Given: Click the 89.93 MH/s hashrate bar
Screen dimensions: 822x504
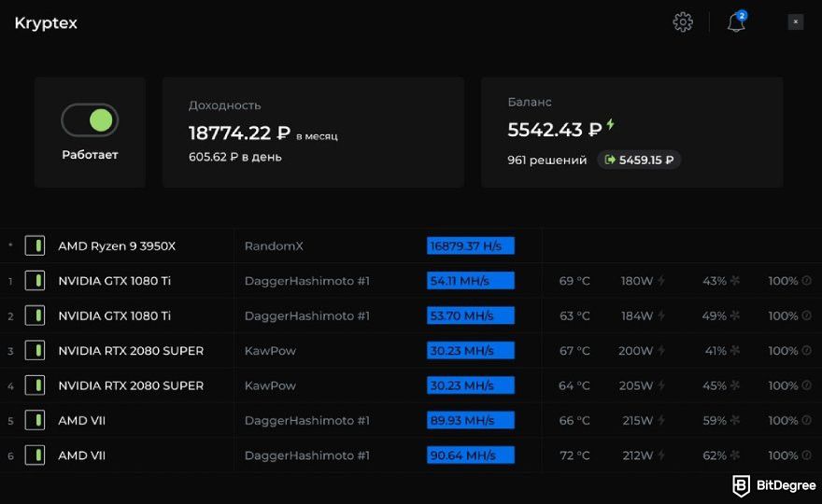Looking at the screenshot, I should point(470,420).
